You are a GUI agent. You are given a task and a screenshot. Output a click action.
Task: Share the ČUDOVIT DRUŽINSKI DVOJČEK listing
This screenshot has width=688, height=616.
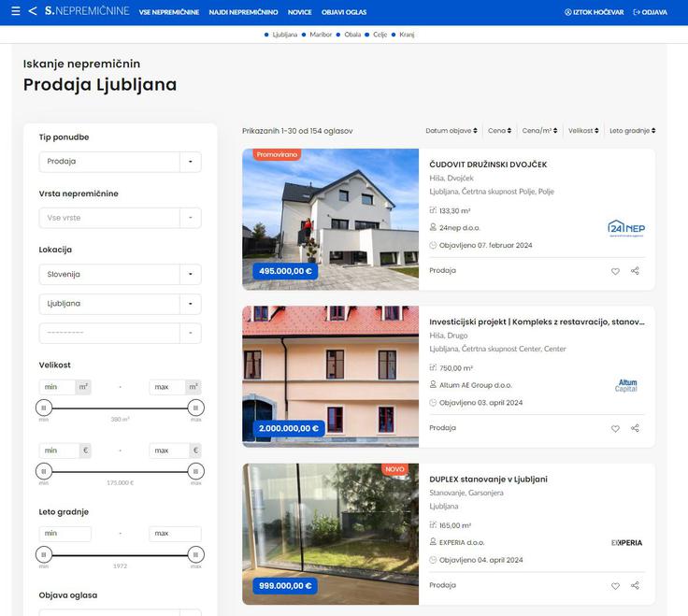(x=635, y=271)
